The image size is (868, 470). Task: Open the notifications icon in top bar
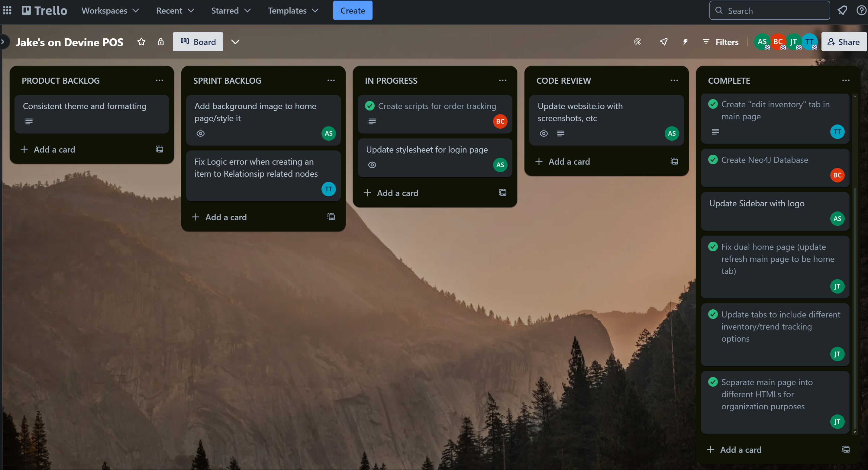point(842,11)
